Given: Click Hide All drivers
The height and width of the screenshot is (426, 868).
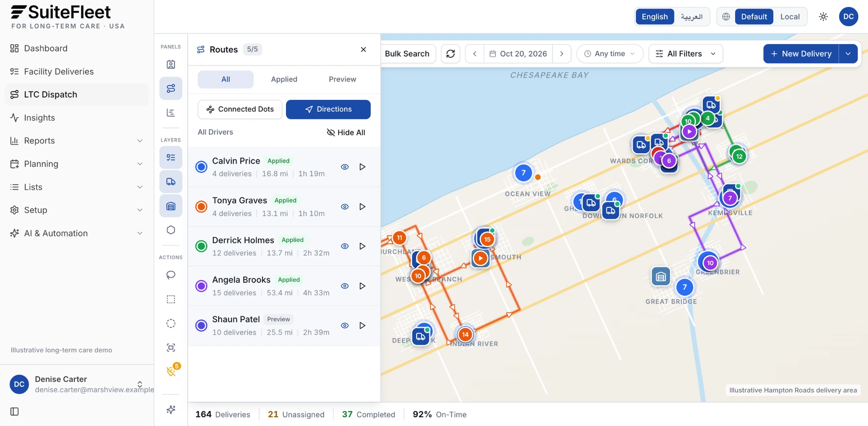Looking at the screenshot, I should click(x=346, y=132).
